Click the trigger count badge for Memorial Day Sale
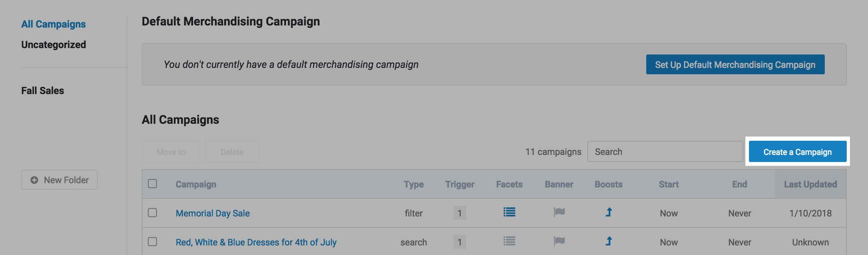 [460, 213]
